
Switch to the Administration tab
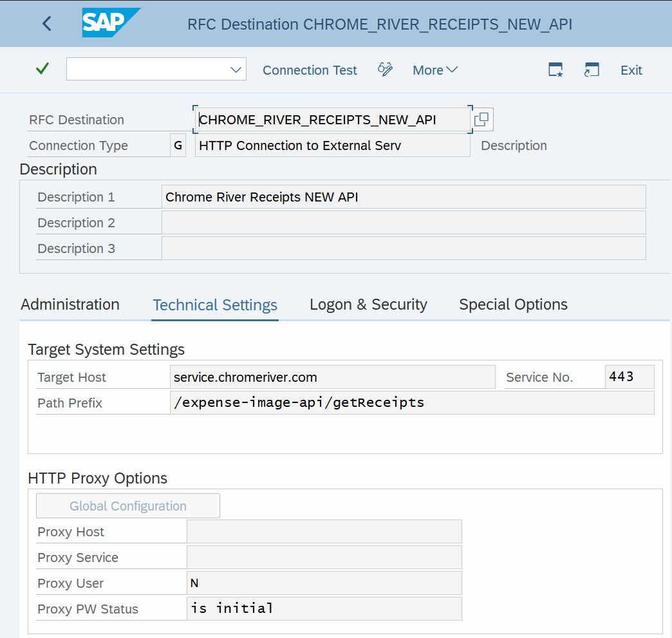coord(70,305)
